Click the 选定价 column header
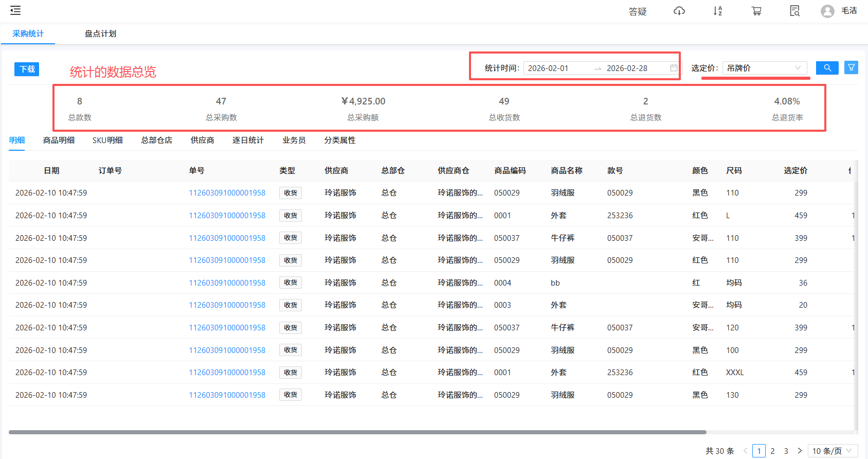The width and height of the screenshot is (868, 459). tap(795, 170)
